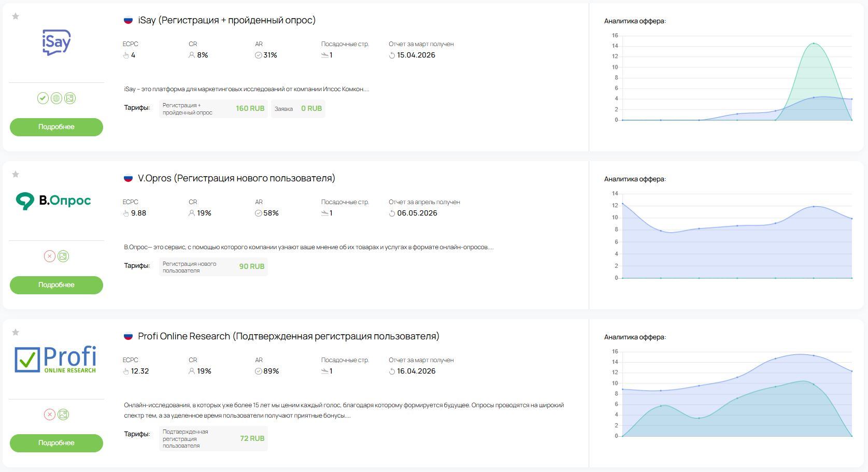Star the Profi Online Research offer
The image size is (868, 472).
tap(16, 333)
